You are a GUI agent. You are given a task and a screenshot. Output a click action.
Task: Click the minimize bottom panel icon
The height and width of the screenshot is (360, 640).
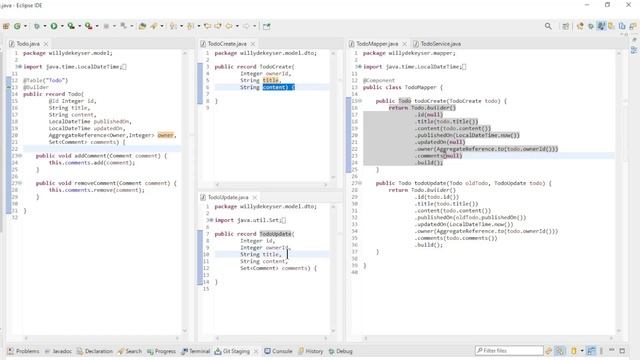tap(611, 350)
